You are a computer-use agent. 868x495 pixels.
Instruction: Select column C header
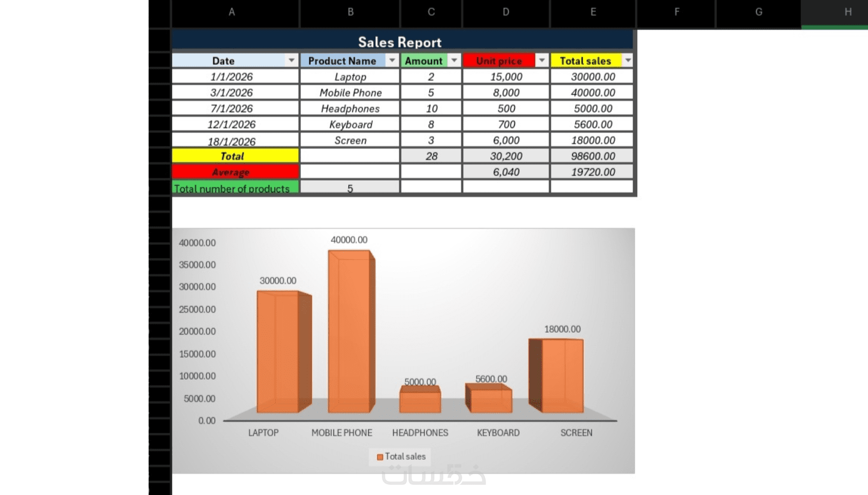[431, 12]
